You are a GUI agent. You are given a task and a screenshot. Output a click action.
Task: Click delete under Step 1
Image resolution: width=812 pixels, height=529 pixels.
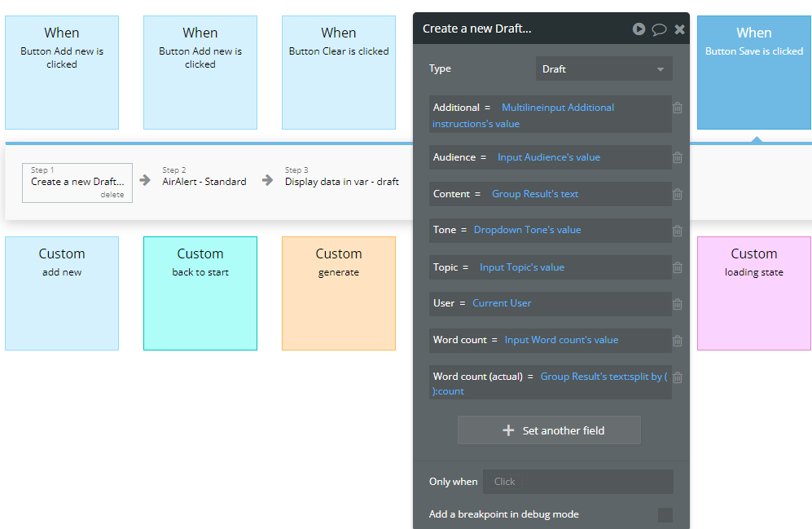point(112,195)
